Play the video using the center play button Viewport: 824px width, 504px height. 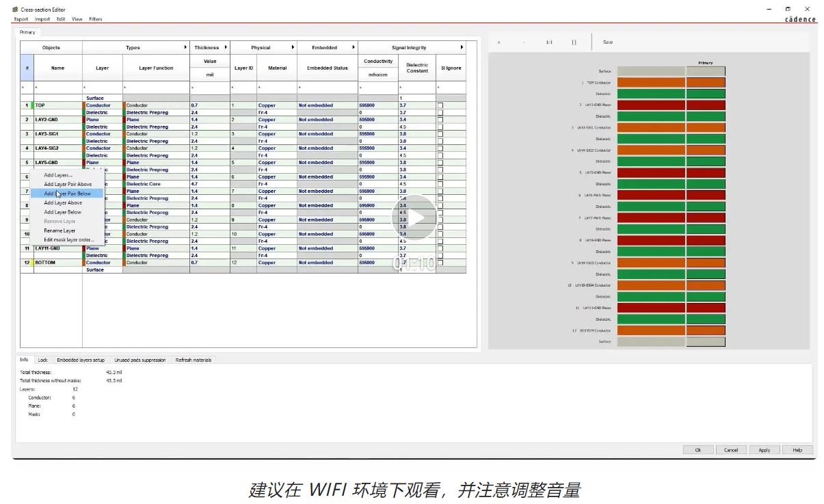tap(414, 217)
